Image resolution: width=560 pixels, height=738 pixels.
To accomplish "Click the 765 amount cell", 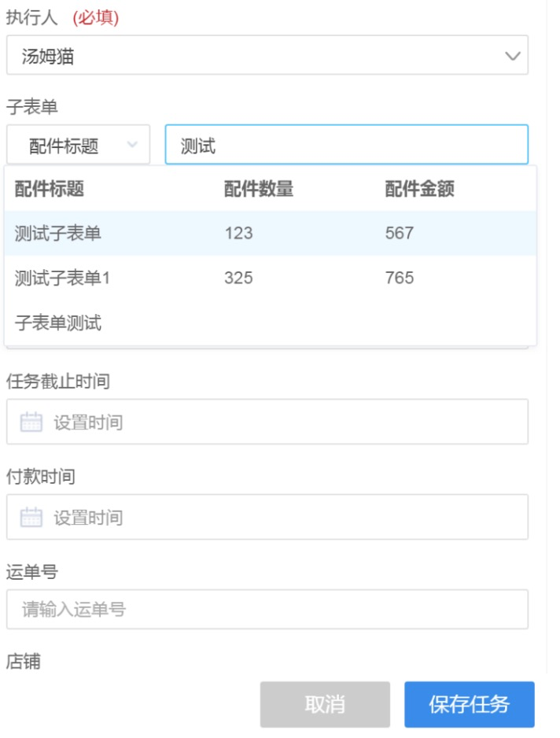I will [400, 278].
